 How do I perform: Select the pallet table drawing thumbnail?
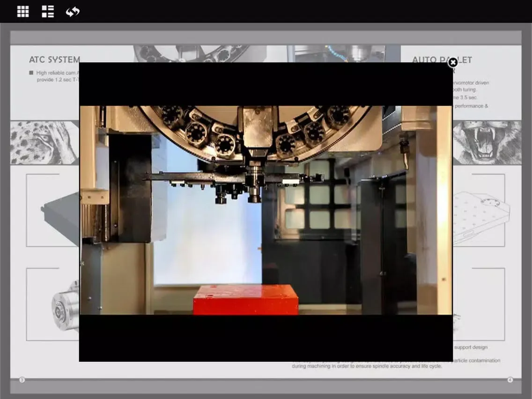(x=481, y=217)
